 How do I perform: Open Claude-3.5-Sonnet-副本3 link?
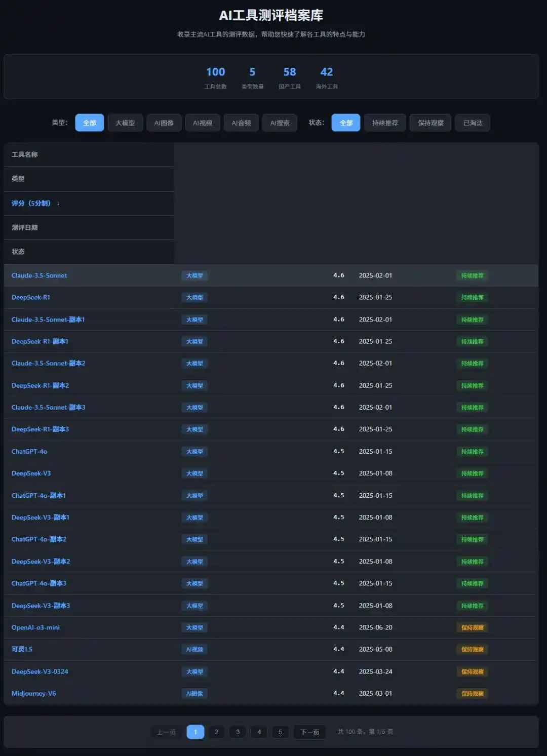point(49,407)
